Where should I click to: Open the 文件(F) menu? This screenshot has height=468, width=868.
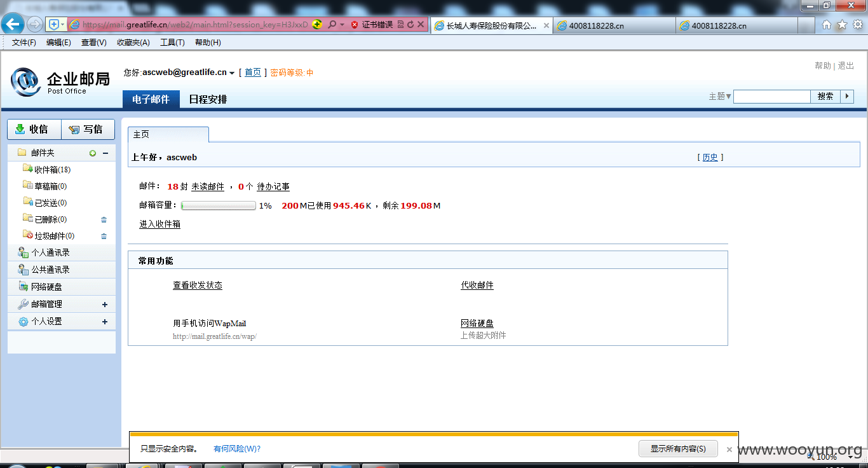pos(24,43)
